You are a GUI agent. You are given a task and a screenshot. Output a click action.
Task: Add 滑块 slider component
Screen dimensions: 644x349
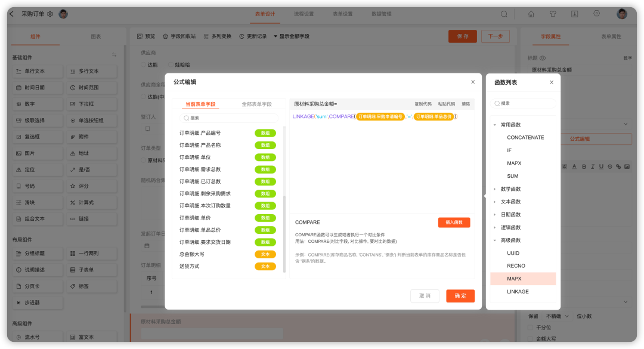tap(38, 203)
